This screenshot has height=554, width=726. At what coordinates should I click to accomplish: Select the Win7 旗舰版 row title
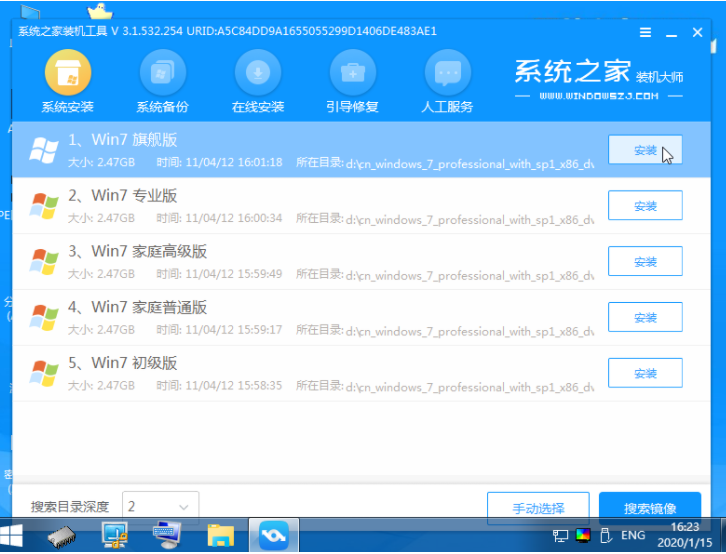[x=123, y=140]
